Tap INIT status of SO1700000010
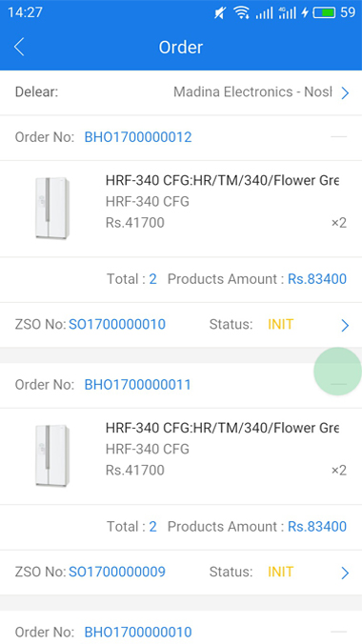The image size is (362, 644). 280,325
